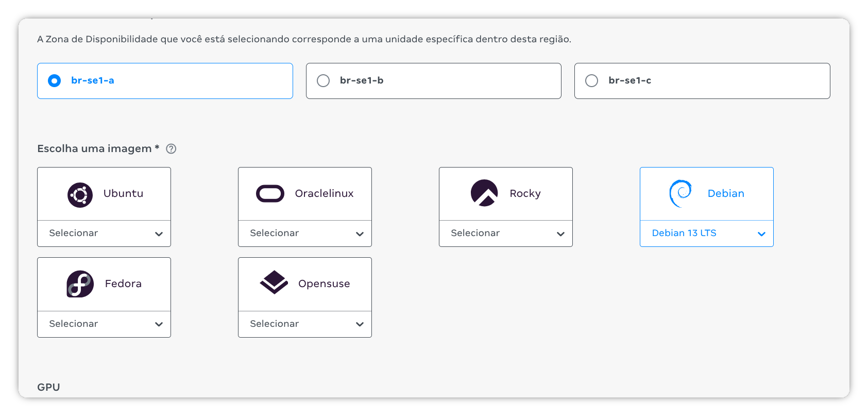Select the br-se1-b availability zone radio
Image resolution: width=868 pixels, height=416 pixels.
click(x=323, y=81)
